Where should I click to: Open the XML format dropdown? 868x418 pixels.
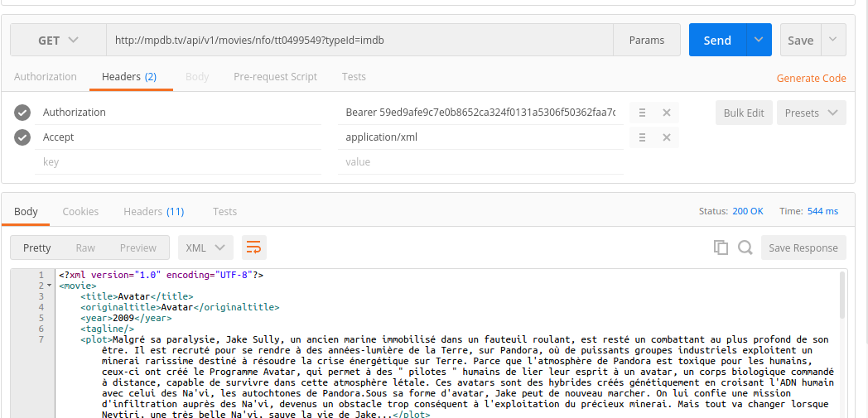205,247
